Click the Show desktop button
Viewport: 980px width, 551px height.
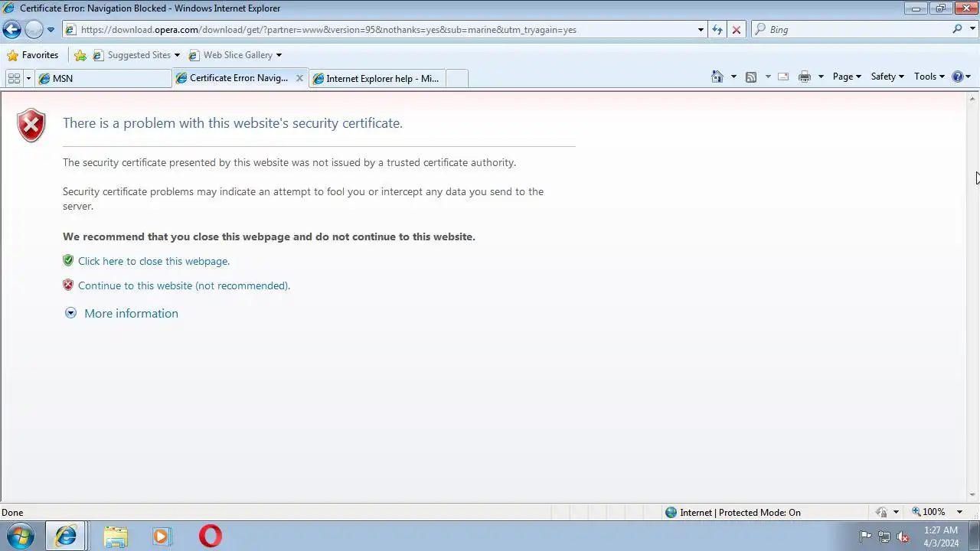coord(974,536)
